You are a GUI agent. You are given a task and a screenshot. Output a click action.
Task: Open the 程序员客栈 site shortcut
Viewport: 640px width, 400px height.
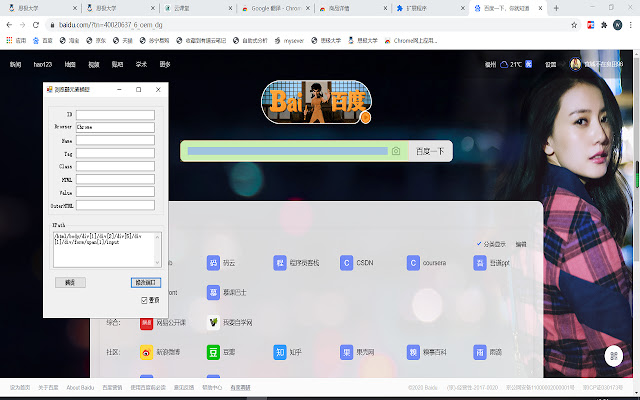point(296,263)
